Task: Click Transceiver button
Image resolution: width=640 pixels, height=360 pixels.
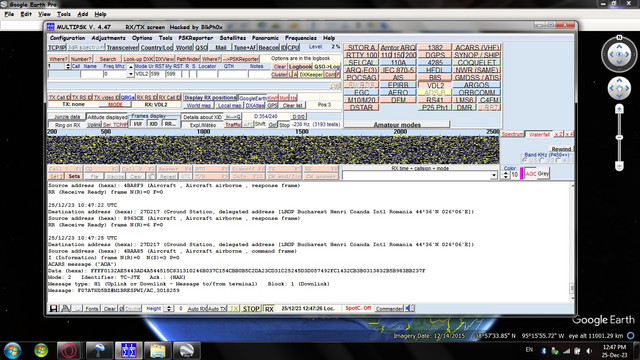Action: click(x=122, y=47)
